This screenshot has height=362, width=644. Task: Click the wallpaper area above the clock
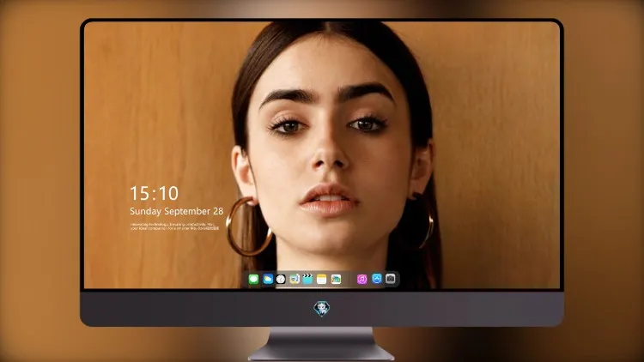click(x=156, y=103)
